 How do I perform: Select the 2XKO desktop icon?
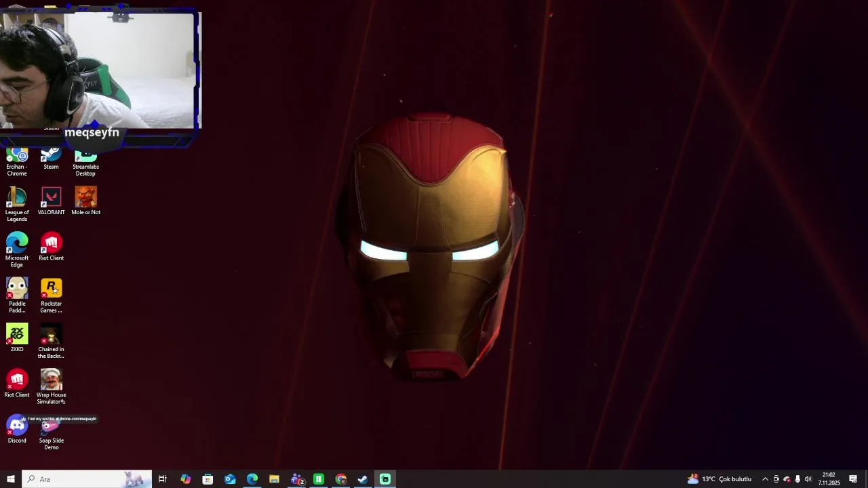pos(17,338)
